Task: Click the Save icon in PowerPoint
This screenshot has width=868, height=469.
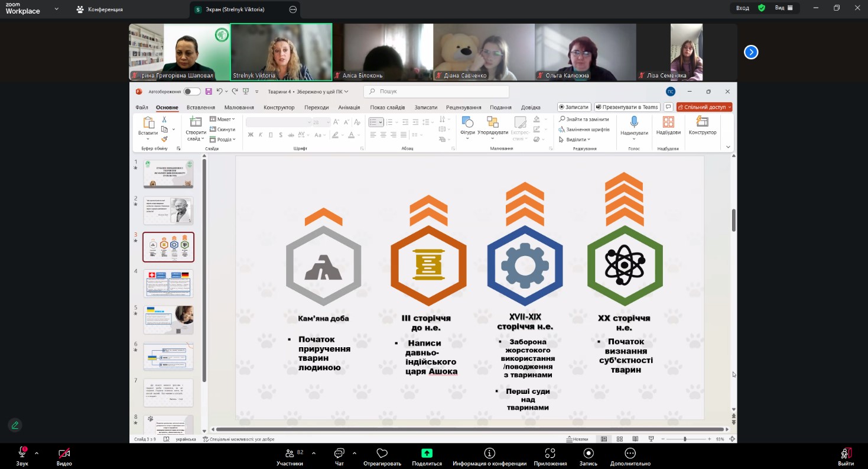Action: click(208, 91)
